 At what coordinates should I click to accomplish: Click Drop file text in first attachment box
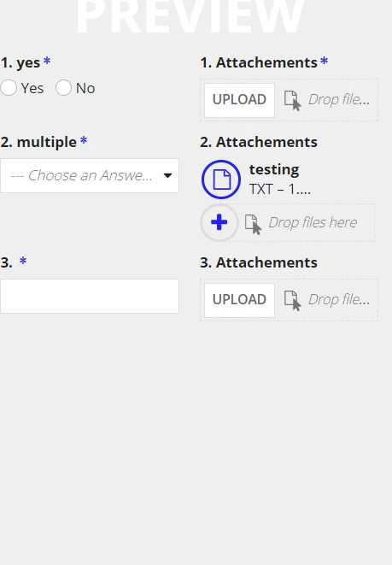point(339,99)
